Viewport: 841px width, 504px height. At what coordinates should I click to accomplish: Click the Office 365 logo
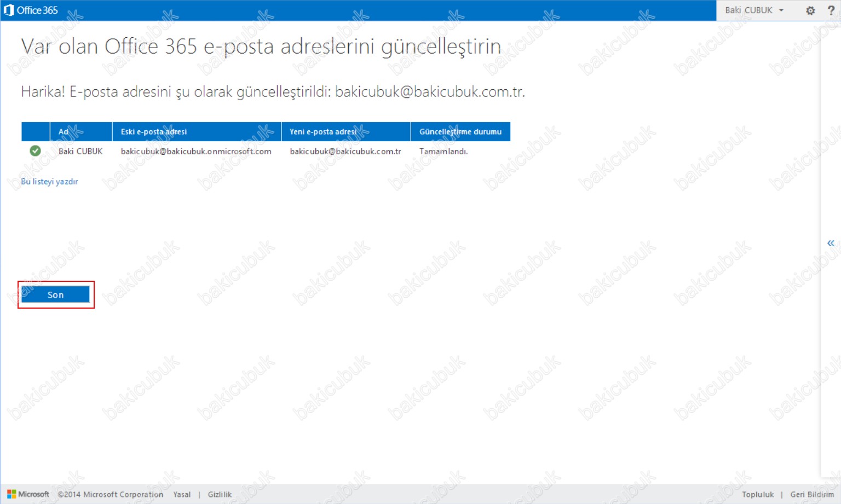pyautogui.click(x=31, y=10)
